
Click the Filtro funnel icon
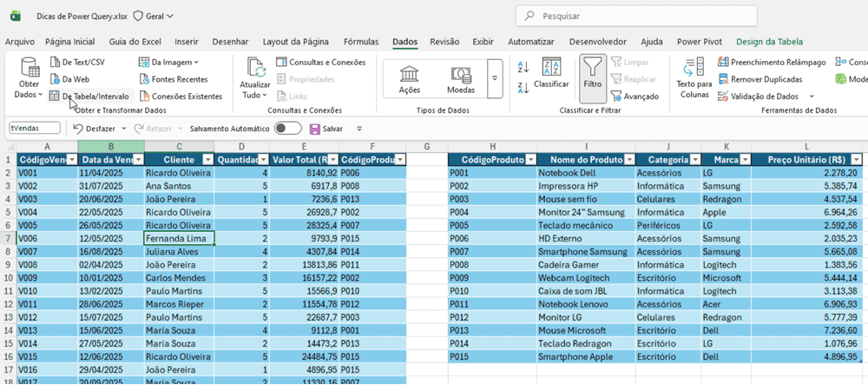pyautogui.click(x=593, y=68)
